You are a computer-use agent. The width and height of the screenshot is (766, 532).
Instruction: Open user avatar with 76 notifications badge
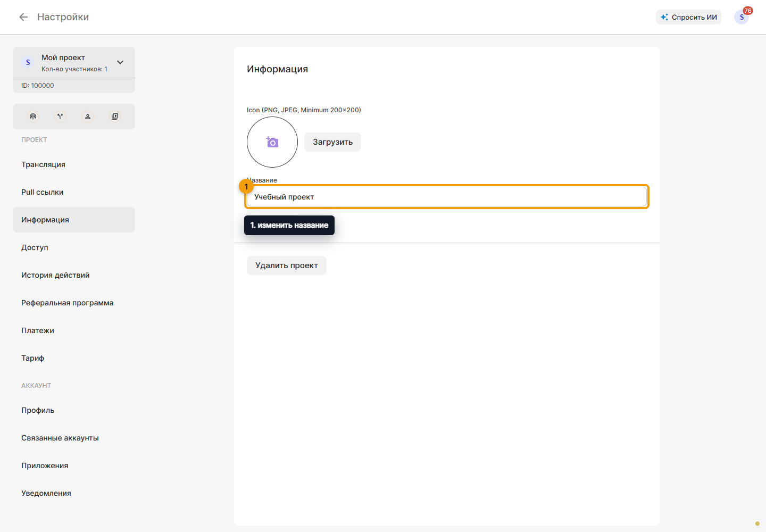click(742, 17)
